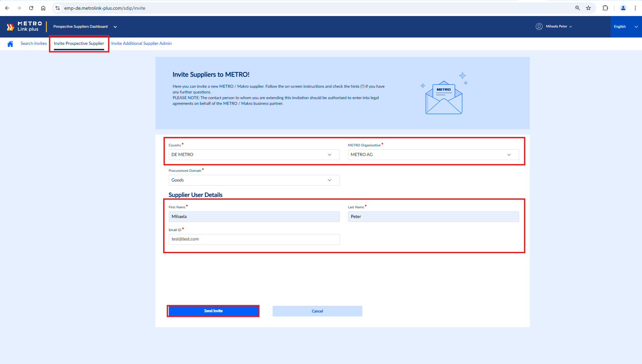This screenshot has height=364, width=642.
Task: Click the METRO Link plus logo
Action: [x=24, y=26]
